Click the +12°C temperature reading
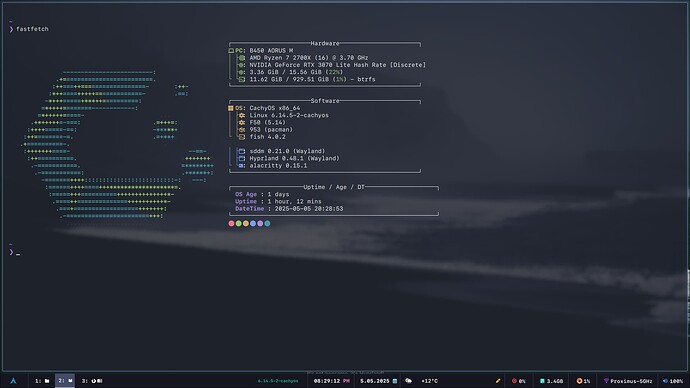The height and width of the screenshot is (388, 690). 429,381
